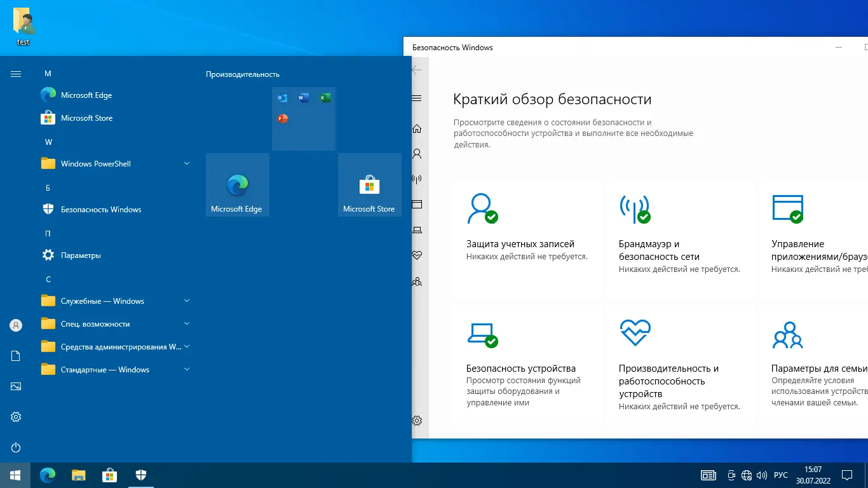Select the Firewall and network protection sidebar icon
Screen dimensions: 868x488
(417, 179)
